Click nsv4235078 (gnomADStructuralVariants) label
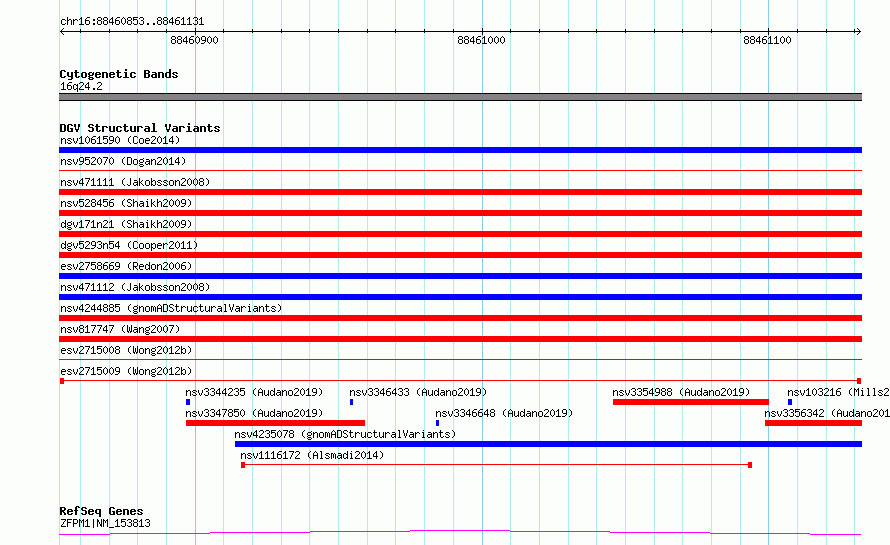 click(345, 434)
